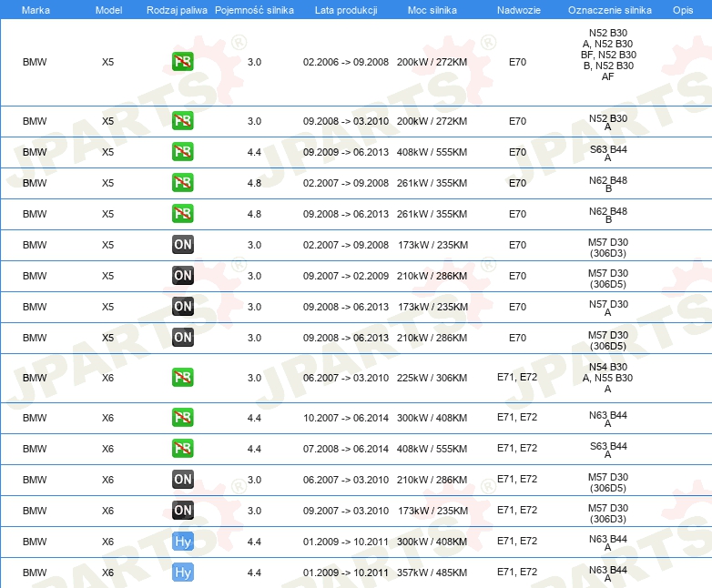
Task: Click the Rodzaj paliwa column header
Action: pyautogui.click(x=177, y=9)
